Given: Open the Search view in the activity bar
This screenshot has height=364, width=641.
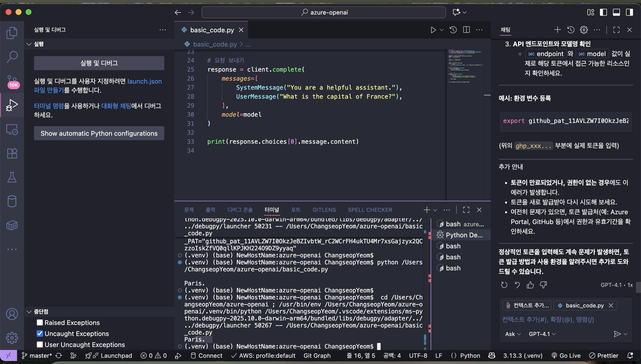Looking at the screenshot, I should (12, 57).
